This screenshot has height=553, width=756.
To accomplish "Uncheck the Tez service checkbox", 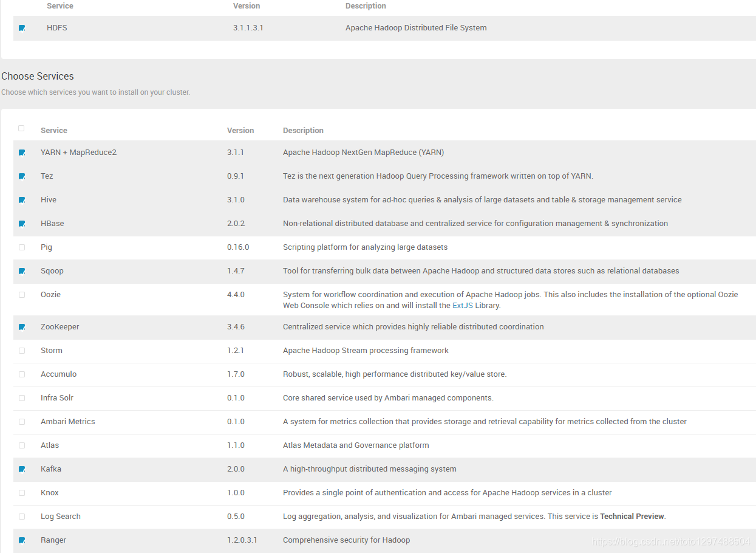I will pos(22,176).
